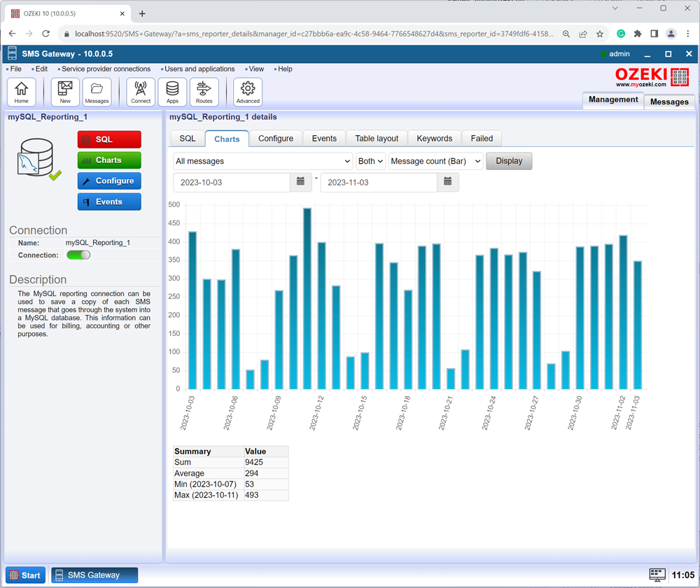Click the Sum value 9425
The height and width of the screenshot is (588, 700).
pyautogui.click(x=254, y=462)
